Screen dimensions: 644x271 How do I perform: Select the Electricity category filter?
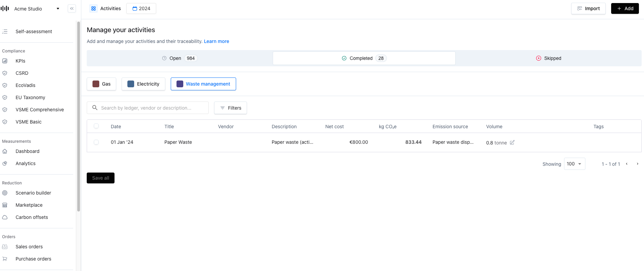(x=143, y=84)
